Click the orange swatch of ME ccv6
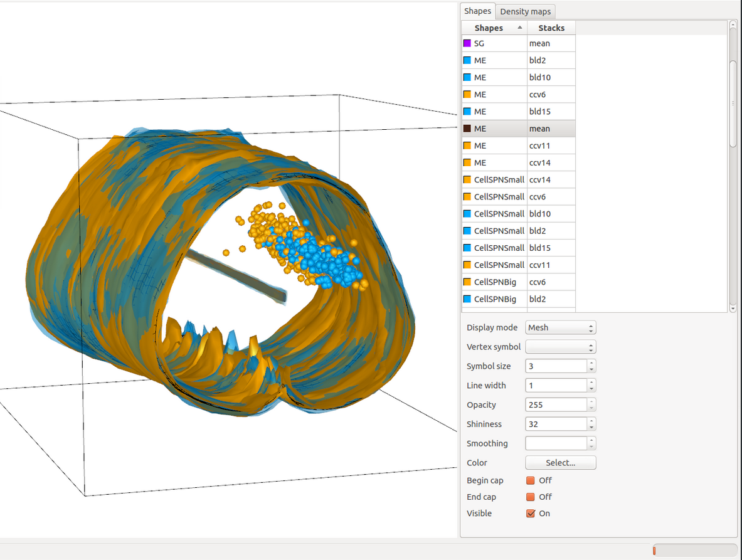This screenshot has width=742, height=560. pyautogui.click(x=467, y=94)
